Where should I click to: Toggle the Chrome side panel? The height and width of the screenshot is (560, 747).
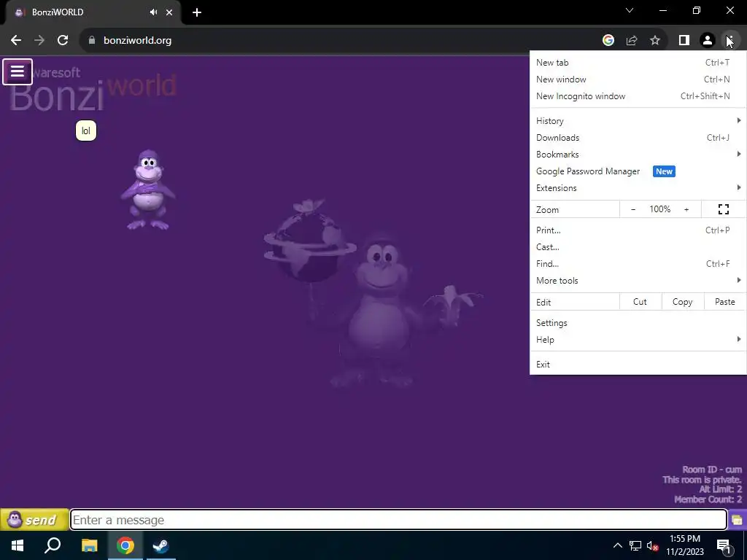point(684,41)
